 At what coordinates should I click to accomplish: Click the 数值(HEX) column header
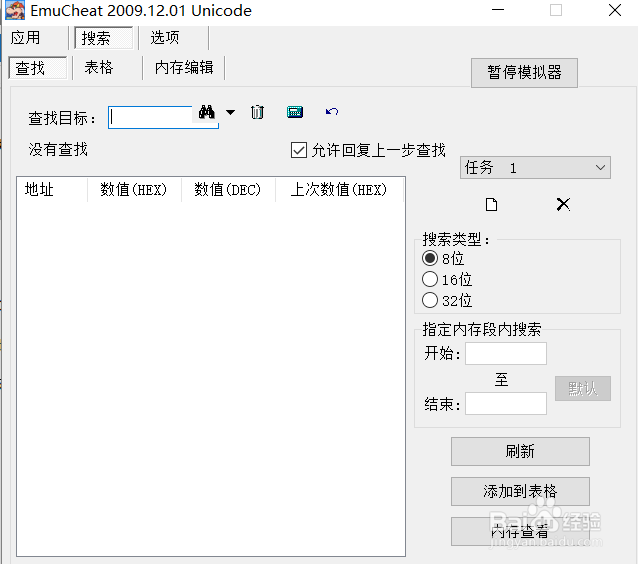(x=134, y=190)
